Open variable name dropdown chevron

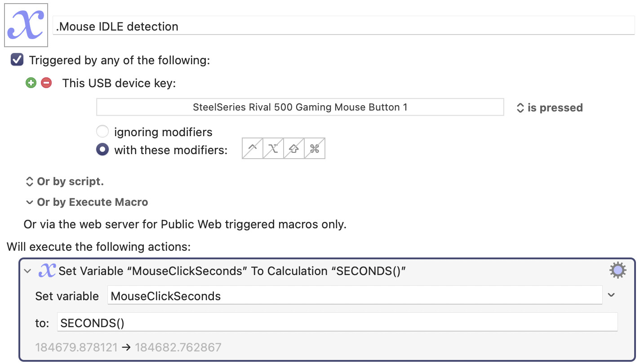tap(611, 295)
